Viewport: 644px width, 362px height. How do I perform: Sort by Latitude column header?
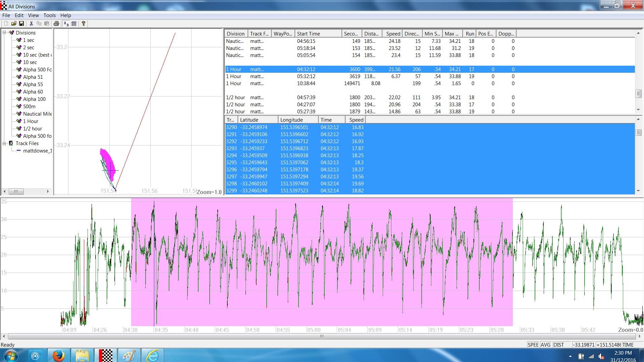(x=258, y=120)
